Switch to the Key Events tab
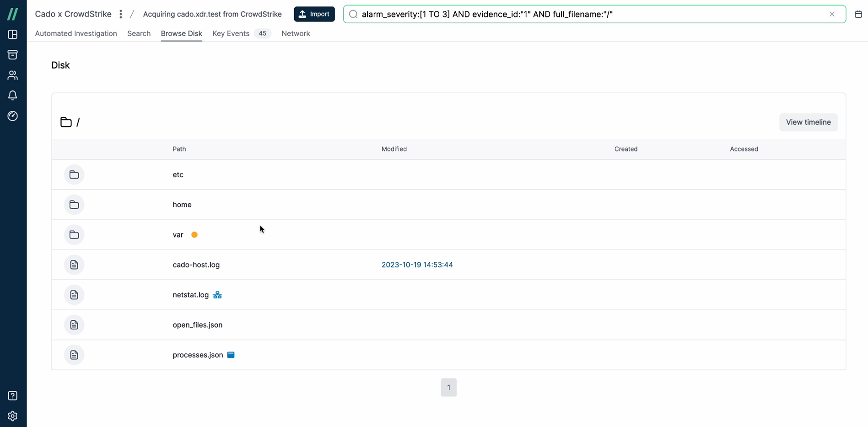 point(231,33)
